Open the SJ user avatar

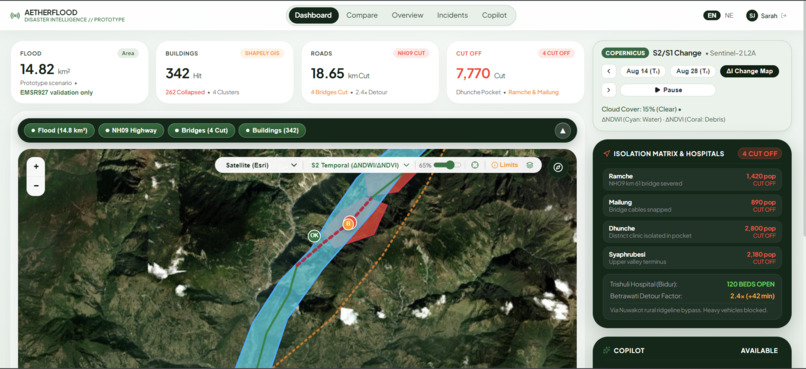(752, 15)
